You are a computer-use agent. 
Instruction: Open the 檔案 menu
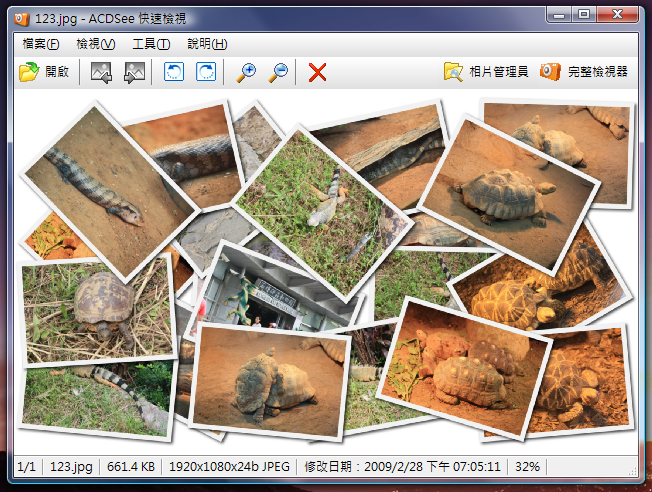[40, 44]
